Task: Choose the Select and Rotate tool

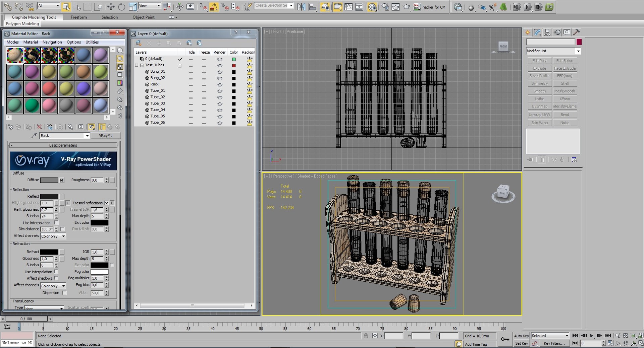Action: tap(121, 6)
